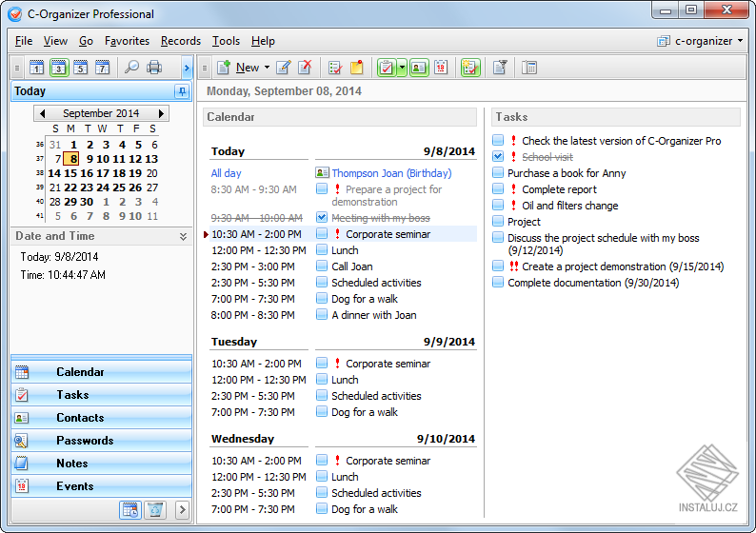Click the All day link
Screen dimensions: 756x533
226,173
